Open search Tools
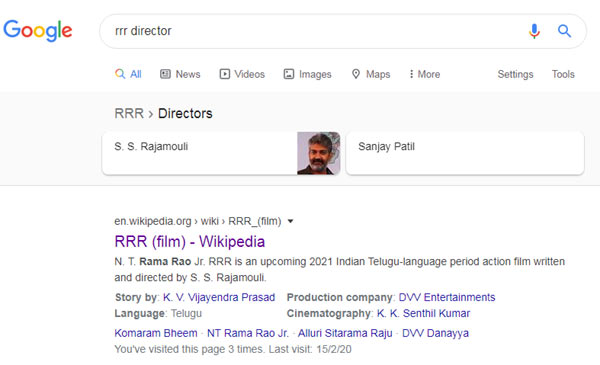The width and height of the screenshot is (600, 365). pyautogui.click(x=563, y=74)
